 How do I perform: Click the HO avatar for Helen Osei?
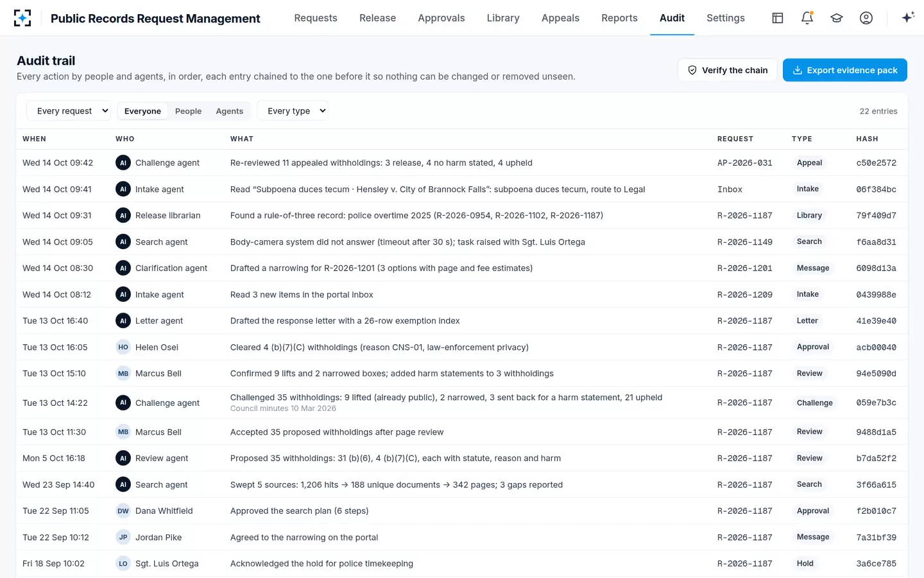(123, 347)
